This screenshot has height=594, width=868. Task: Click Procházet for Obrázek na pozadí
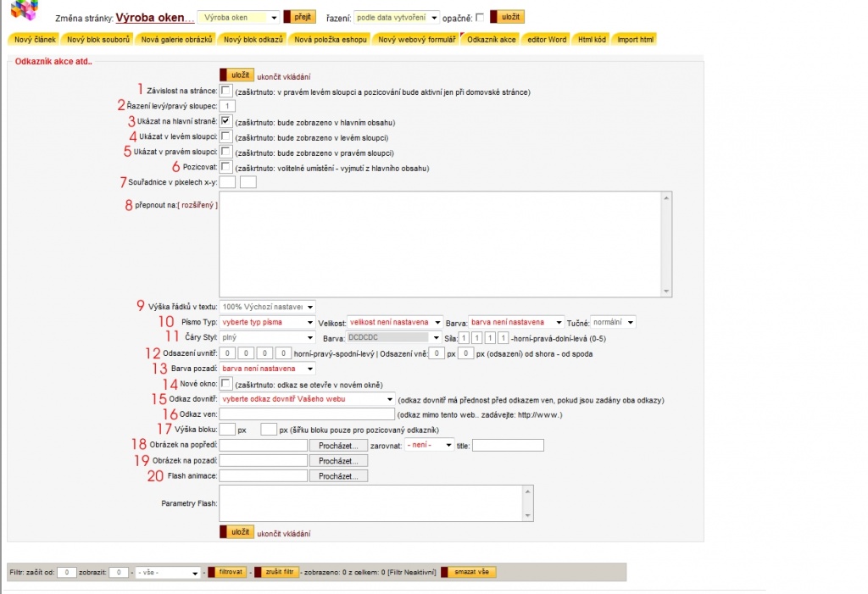[338, 461]
